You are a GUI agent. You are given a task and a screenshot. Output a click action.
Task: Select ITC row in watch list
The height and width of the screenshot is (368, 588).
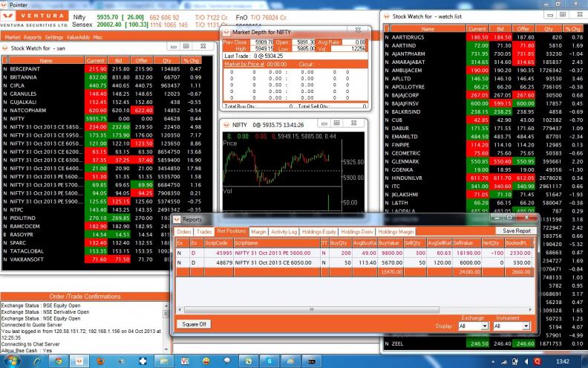[x=485, y=187]
